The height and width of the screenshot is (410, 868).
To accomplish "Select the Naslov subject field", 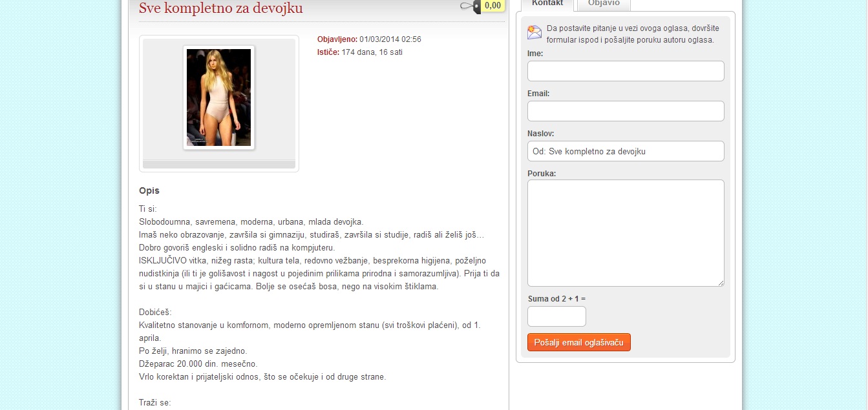I will [x=625, y=151].
